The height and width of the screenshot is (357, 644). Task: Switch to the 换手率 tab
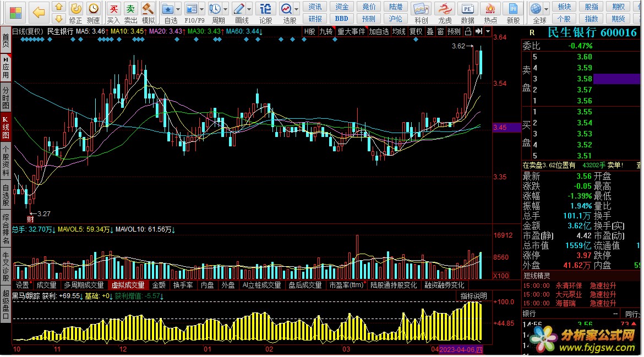[x=183, y=285]
